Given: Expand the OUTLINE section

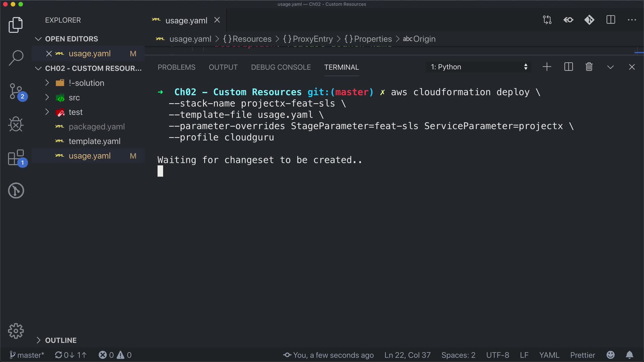Looking at the screenshot, I should click(x=61, y=340).
